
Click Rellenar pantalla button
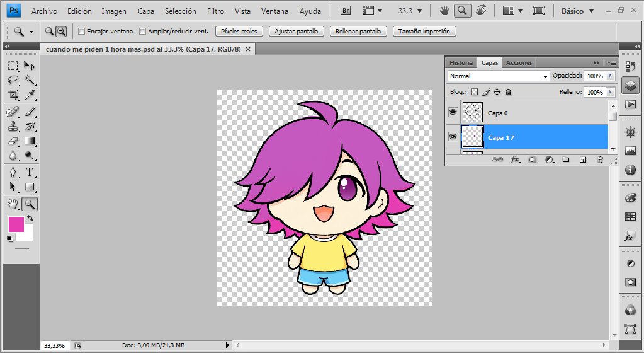point(358,32)
